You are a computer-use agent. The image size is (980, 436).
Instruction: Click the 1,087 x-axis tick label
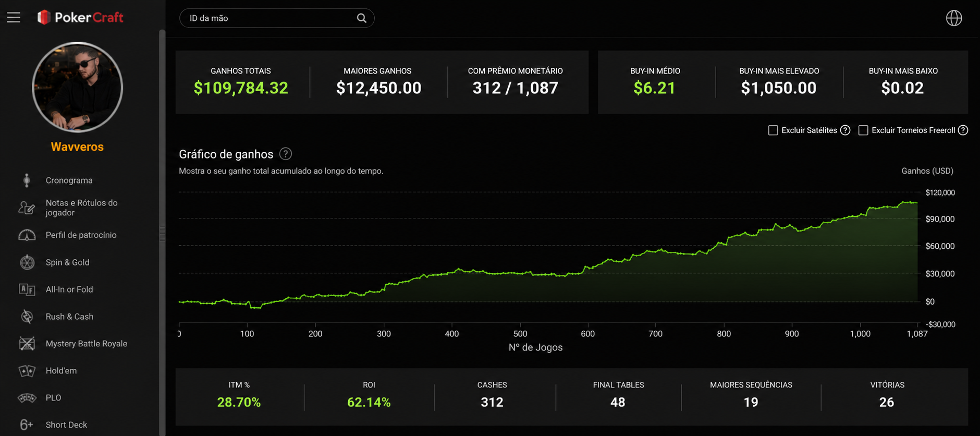coord(917,334)
